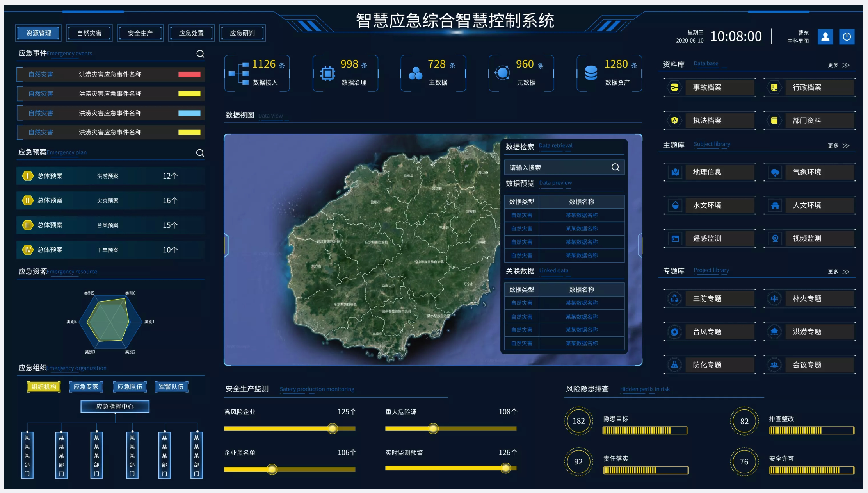Image resolution: width=868 pixels, height=493 pixels.
Task: Open the 应急处置 tab
Action: point(191,33)
